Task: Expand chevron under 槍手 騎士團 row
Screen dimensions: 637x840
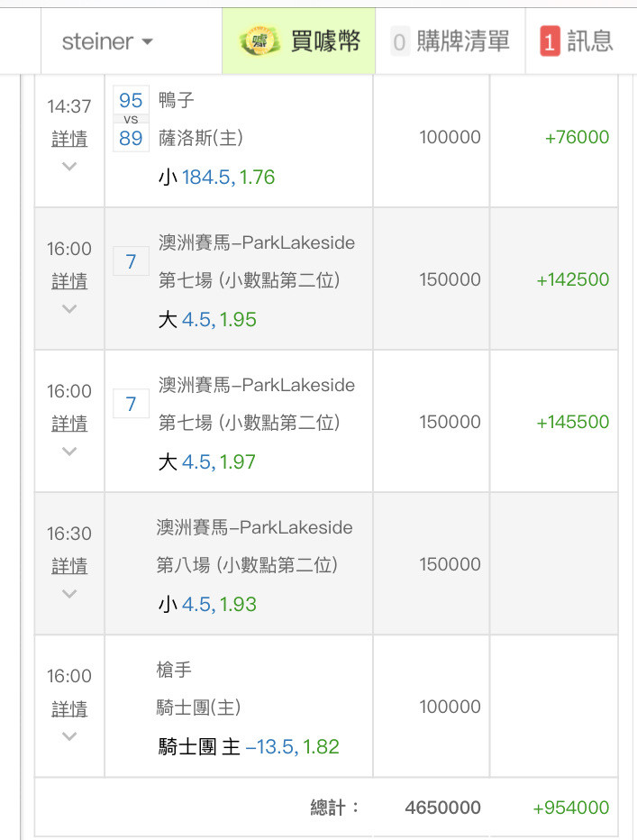Action: pyautogui.click(x=69, y=736)
